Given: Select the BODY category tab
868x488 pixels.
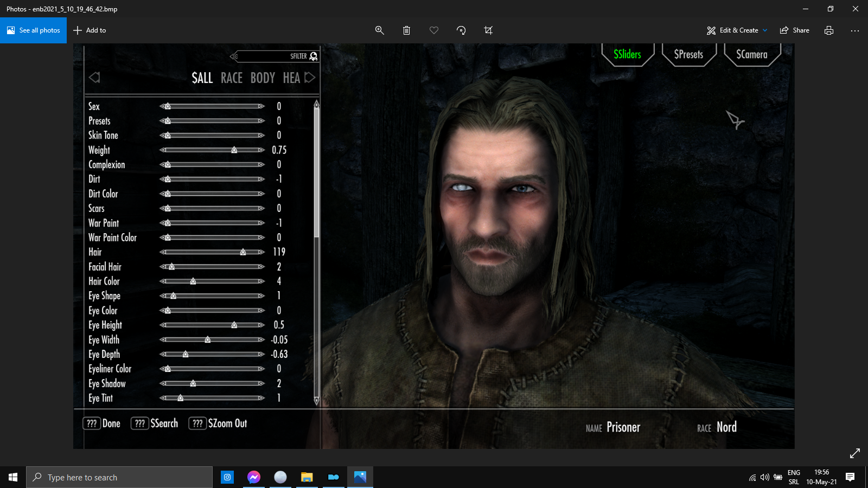Looking at the screenshot, I should pyautogui.click(x=263, y=78).
